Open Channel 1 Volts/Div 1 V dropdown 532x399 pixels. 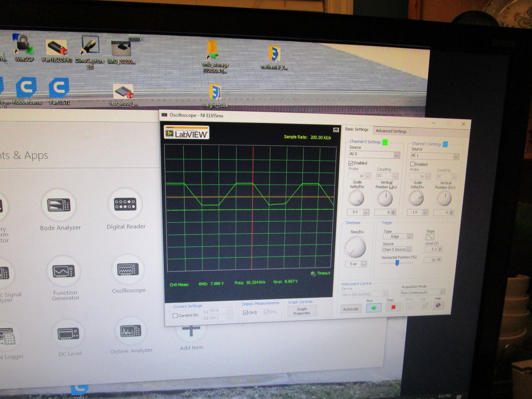[x=418, y=212]
